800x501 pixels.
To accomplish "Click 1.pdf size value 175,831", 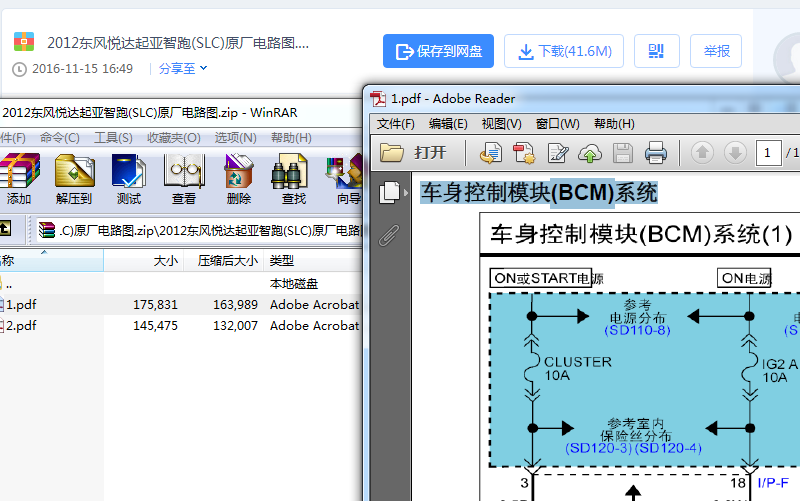I will click(x=155, y=305).
